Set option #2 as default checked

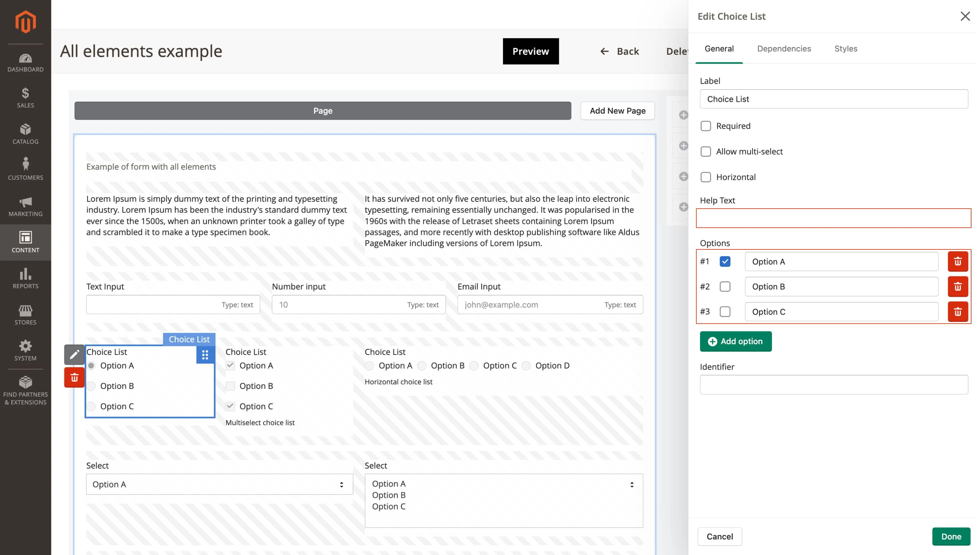point(725,287)
